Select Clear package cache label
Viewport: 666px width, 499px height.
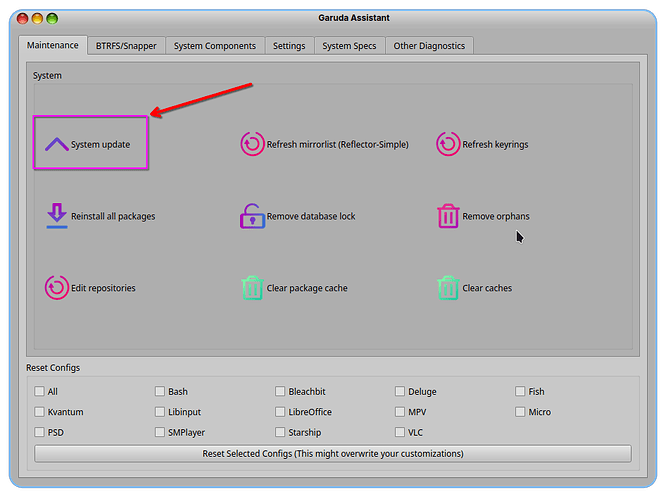[x=307, y=288]
